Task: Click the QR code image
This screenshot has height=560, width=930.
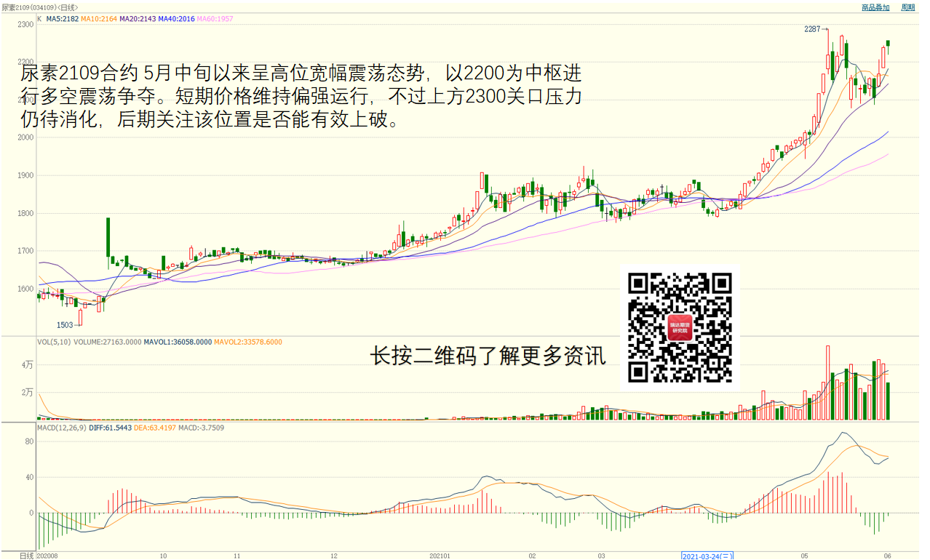Action: [680, 327]
